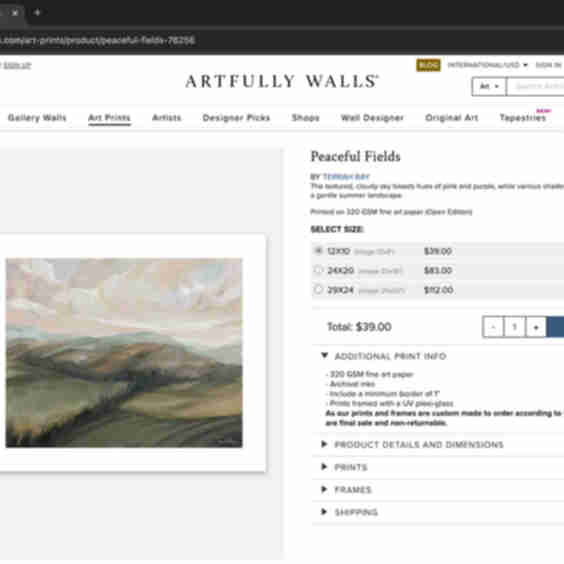Click the Peaceful Fields artwork image

(124, 352)
